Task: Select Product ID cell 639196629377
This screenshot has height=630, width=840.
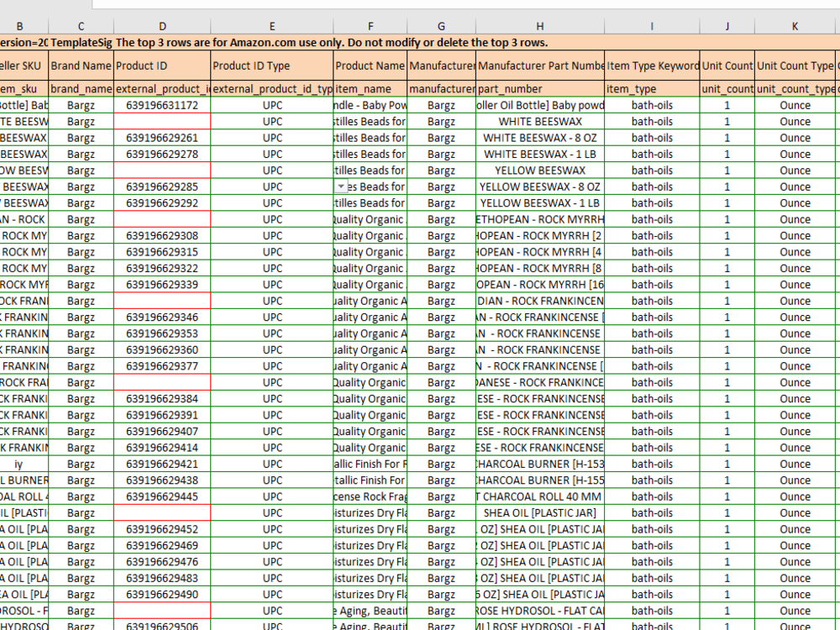Action: coord(162,366)
